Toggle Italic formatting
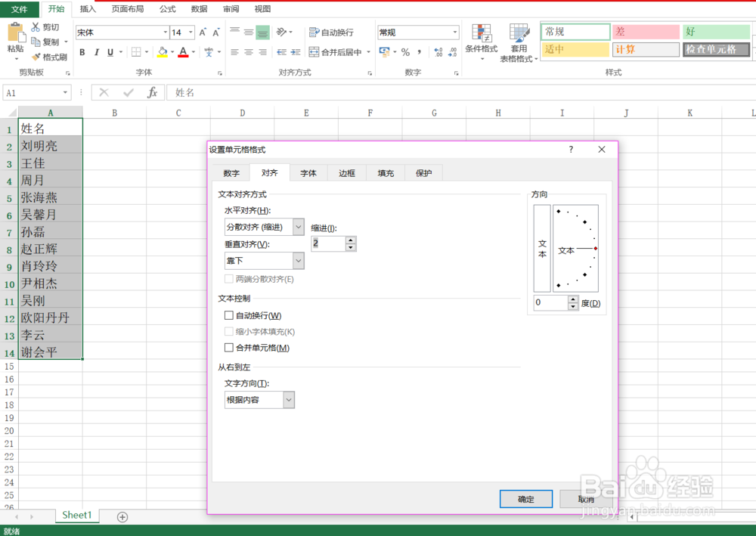Viewport: 756px width, 536px height. [97, 52]
